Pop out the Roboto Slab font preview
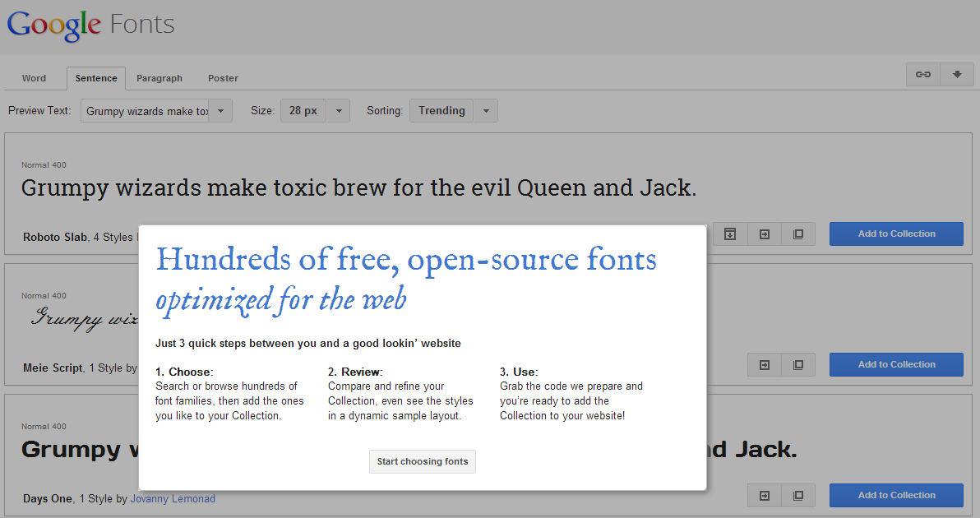Viewport: 980px width, 518px height. pyautogui.click(x=764, y=234)
